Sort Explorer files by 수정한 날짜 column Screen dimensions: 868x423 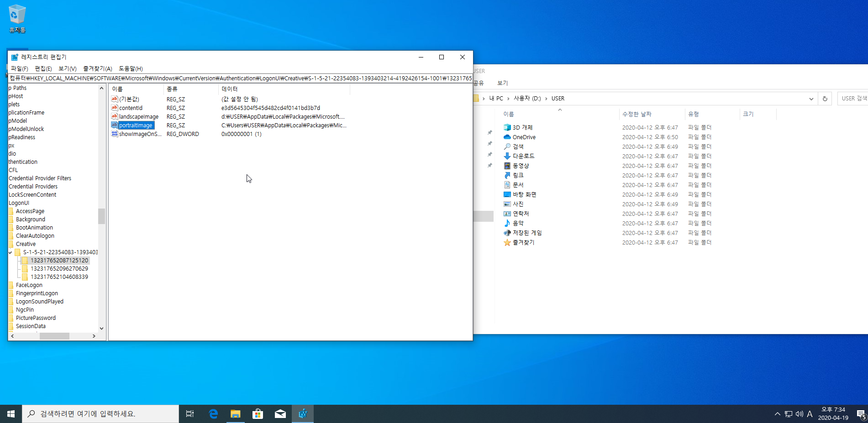[x=637, y=114]
